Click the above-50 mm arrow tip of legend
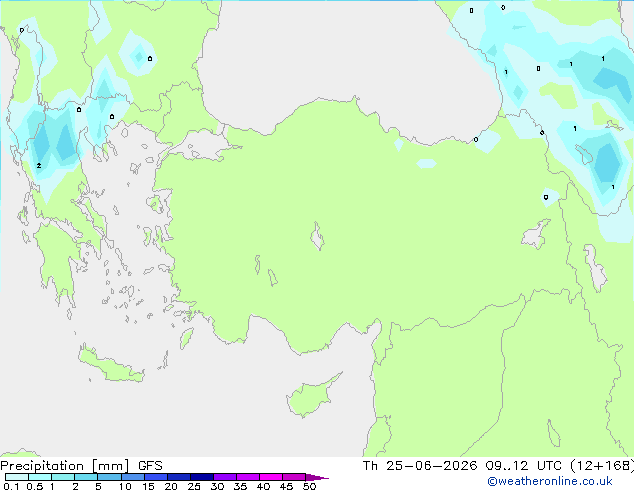This screenshot has height=490, width=634. pyautogui.click(x=317, y=477)
